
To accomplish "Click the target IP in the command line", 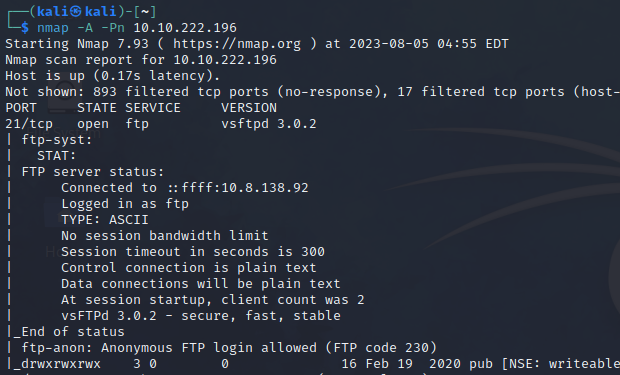I will (185, 28).
